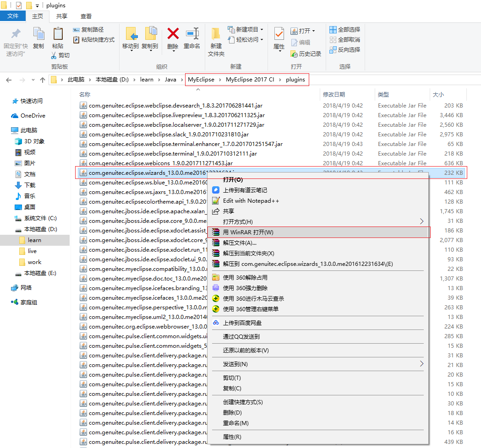Click the Select none icon
Viewport: 481px width, 448px height.
pos(333,40)
